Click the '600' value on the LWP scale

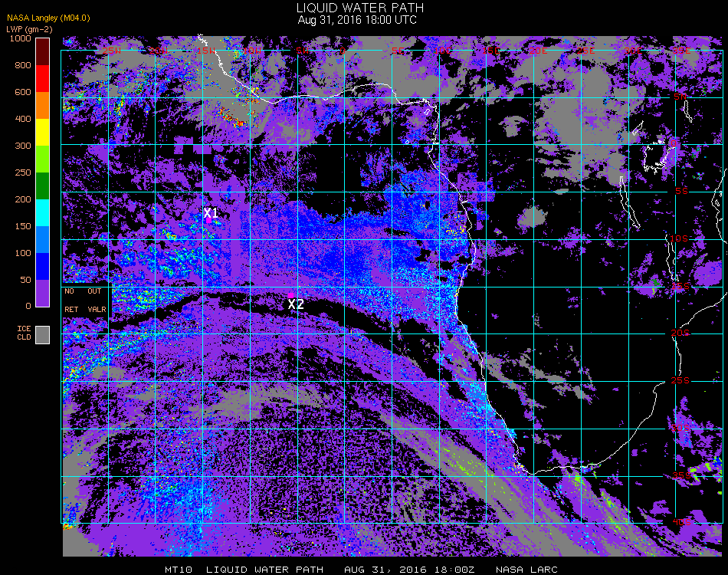click(x=23, y=93)
